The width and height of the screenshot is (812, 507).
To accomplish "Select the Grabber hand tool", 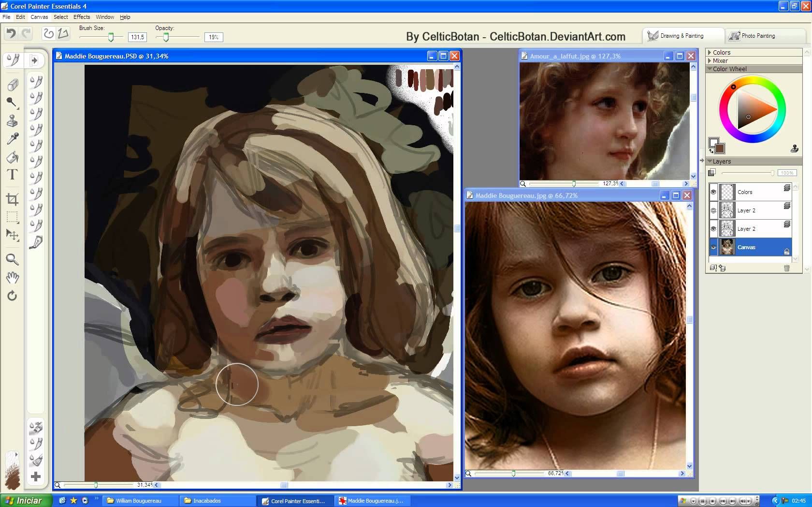I will [13, 277].
